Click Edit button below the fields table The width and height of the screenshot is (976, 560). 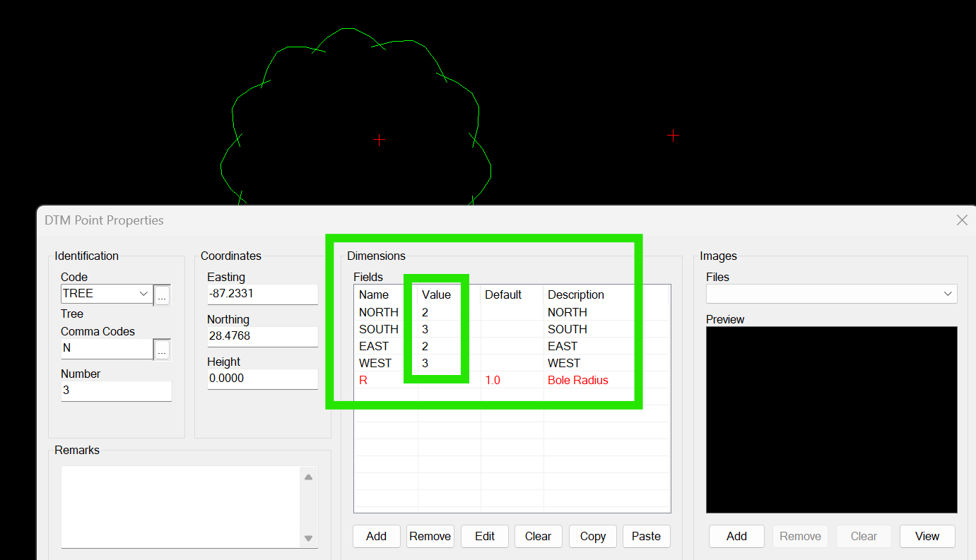484,536
